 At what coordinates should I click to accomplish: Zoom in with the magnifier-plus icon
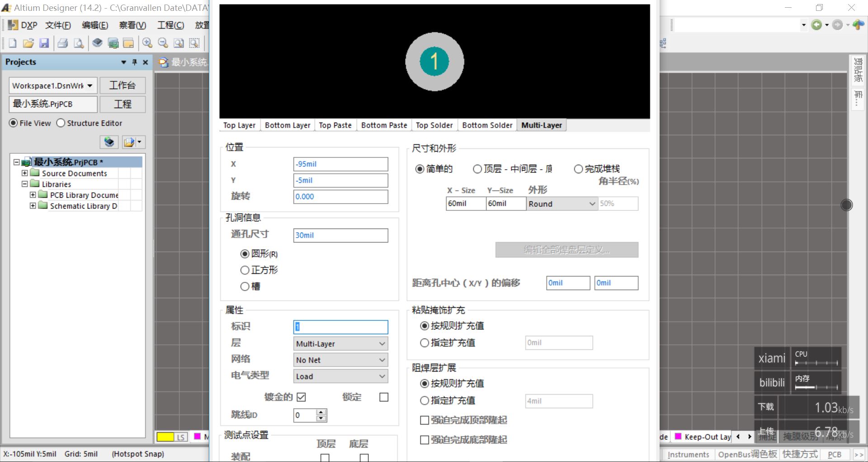pyautogui.click(x=147, y=43)
